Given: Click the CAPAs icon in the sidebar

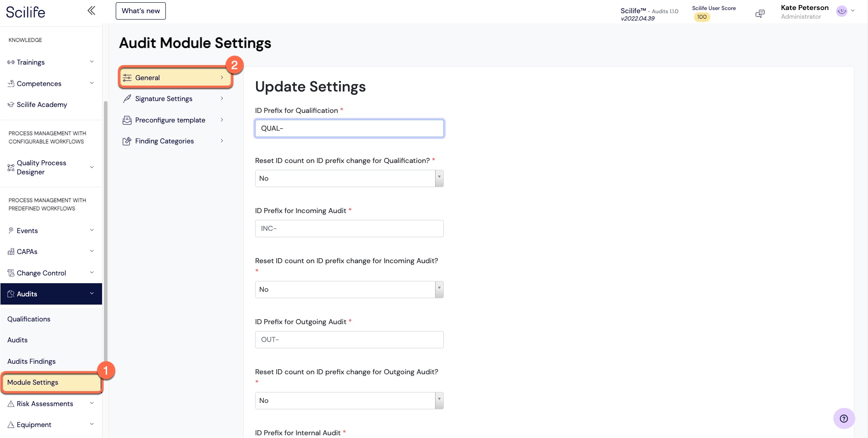Looking at the screenshot, I should pyautogui.click(x=11, y=252).
